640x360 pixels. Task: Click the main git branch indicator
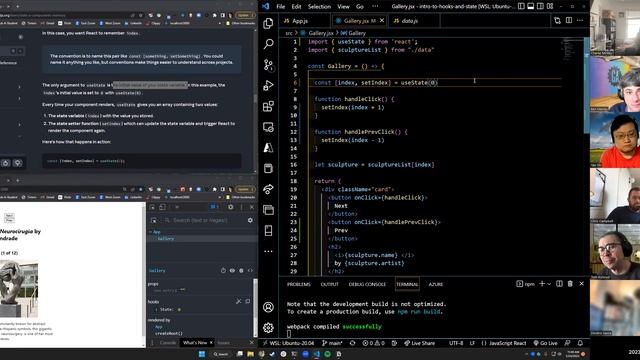(332, 343)
